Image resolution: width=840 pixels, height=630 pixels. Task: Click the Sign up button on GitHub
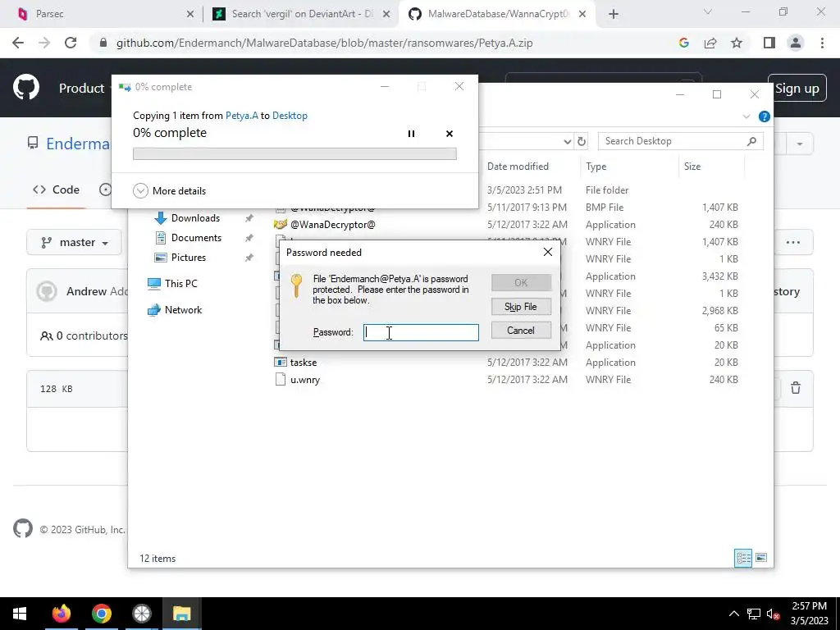tap(797, 89)
